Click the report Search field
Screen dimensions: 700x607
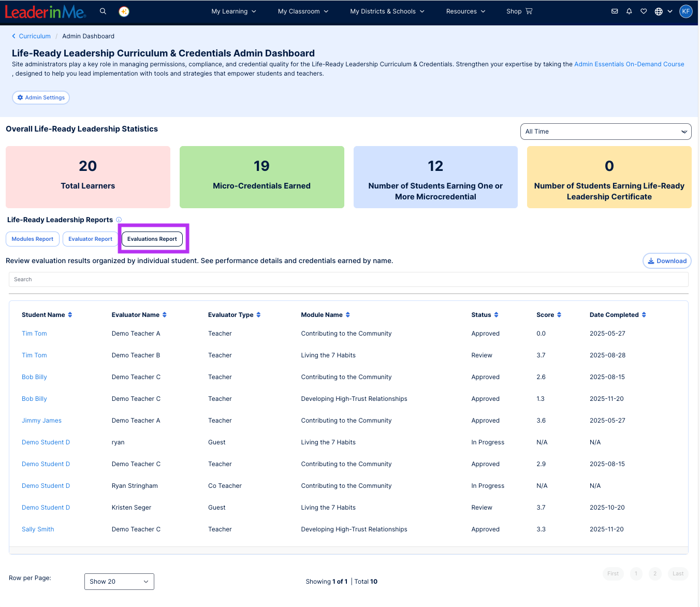[x=348, y=280]
